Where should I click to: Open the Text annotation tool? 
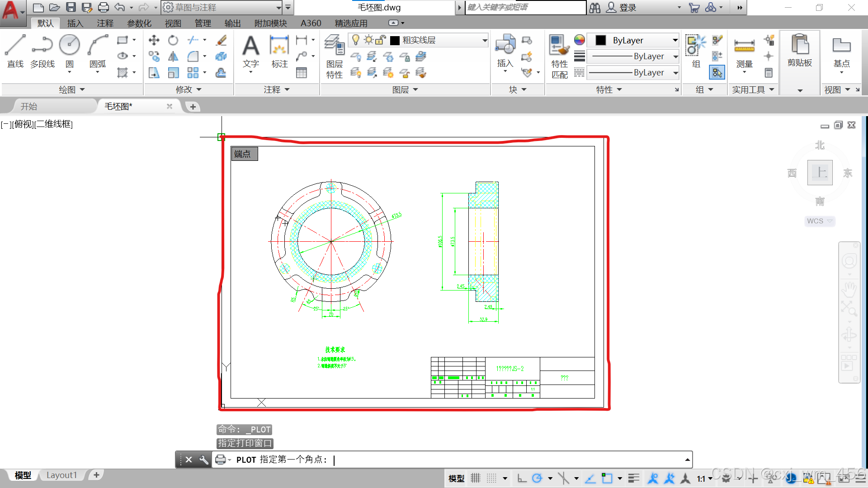(x=250, y=46)
